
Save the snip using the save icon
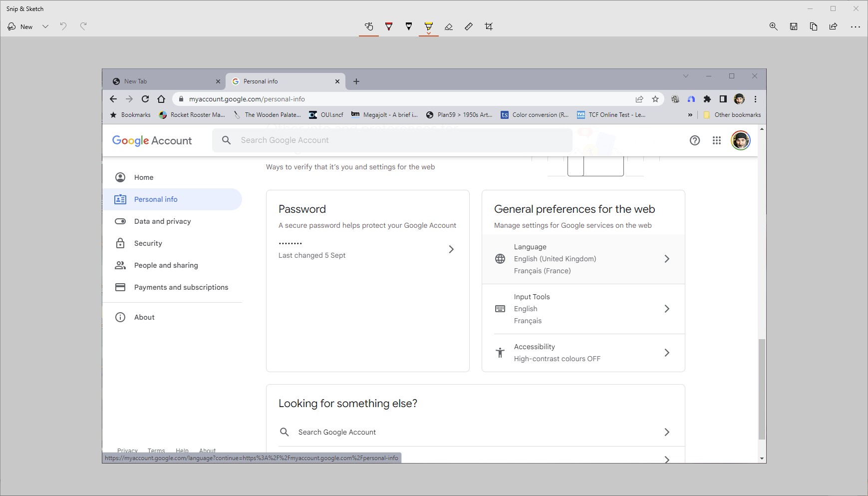(794, 26)
